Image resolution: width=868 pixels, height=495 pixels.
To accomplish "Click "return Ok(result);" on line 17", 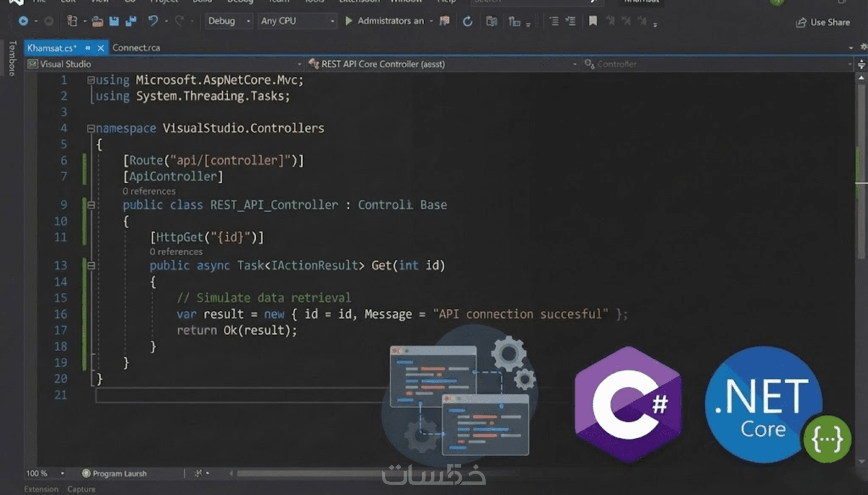I will [237, 331].
